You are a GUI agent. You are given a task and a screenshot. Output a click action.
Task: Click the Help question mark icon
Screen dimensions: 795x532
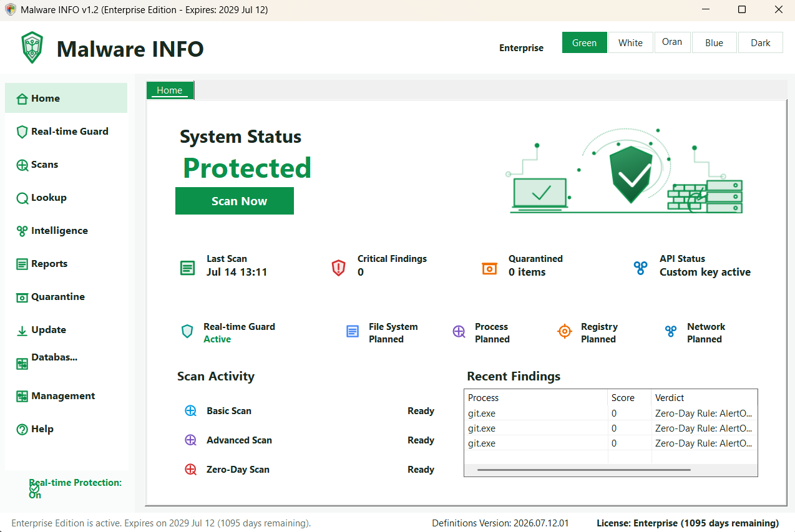(x=22, y=429)
